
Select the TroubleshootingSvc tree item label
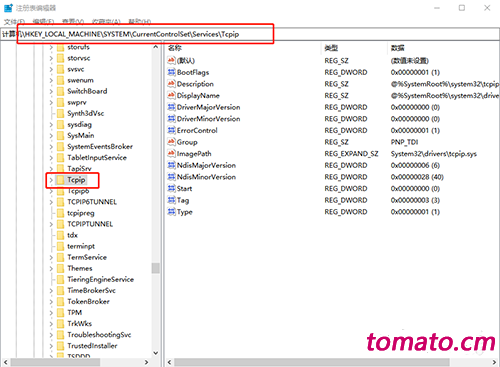[99, 335]
